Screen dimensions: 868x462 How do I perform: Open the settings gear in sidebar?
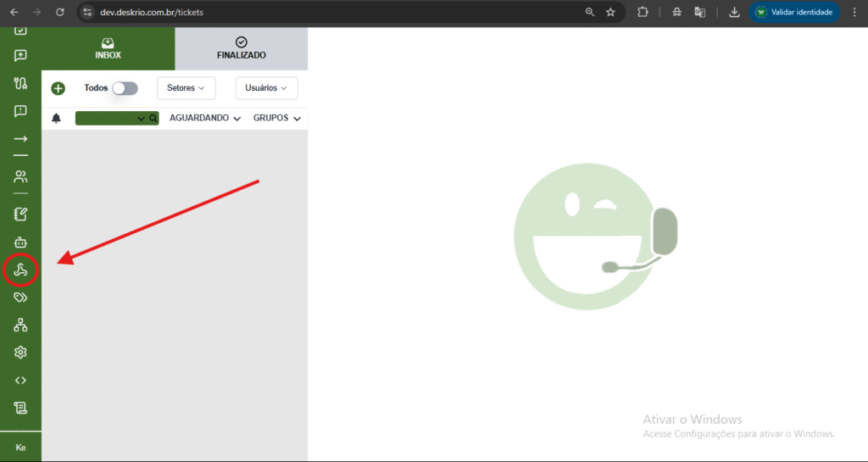[20, 353]
